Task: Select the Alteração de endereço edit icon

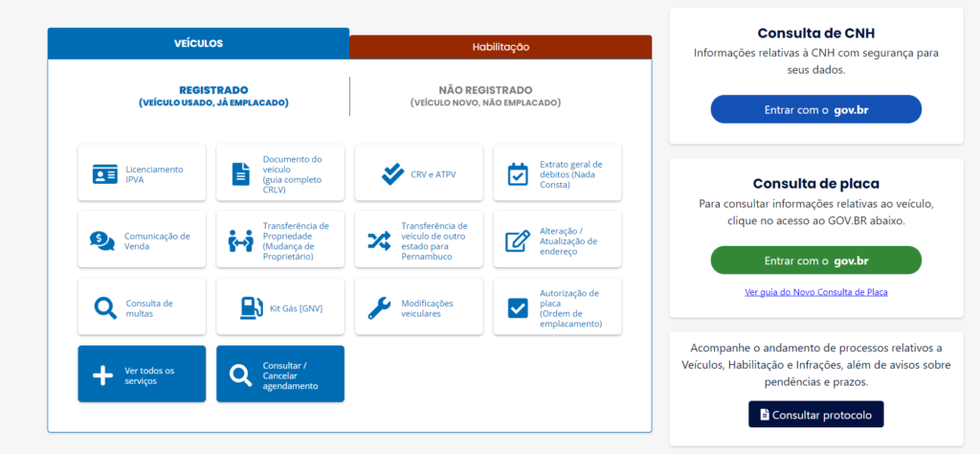Action: 517,240
